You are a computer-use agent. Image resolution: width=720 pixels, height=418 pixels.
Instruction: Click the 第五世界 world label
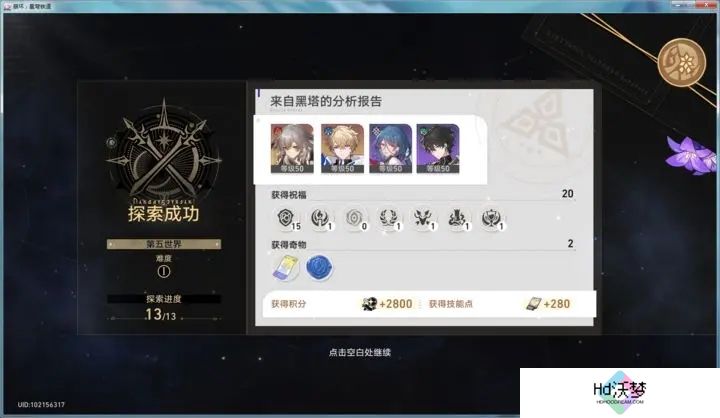(164, 244)
